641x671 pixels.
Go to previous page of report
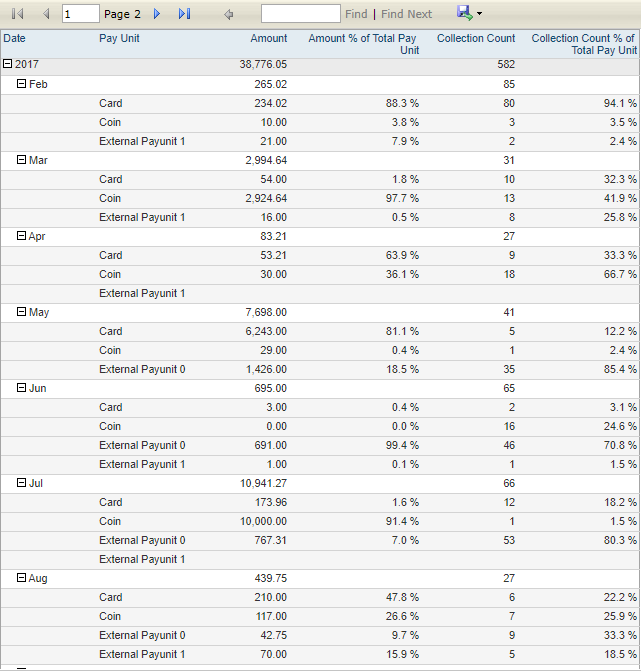46,14
